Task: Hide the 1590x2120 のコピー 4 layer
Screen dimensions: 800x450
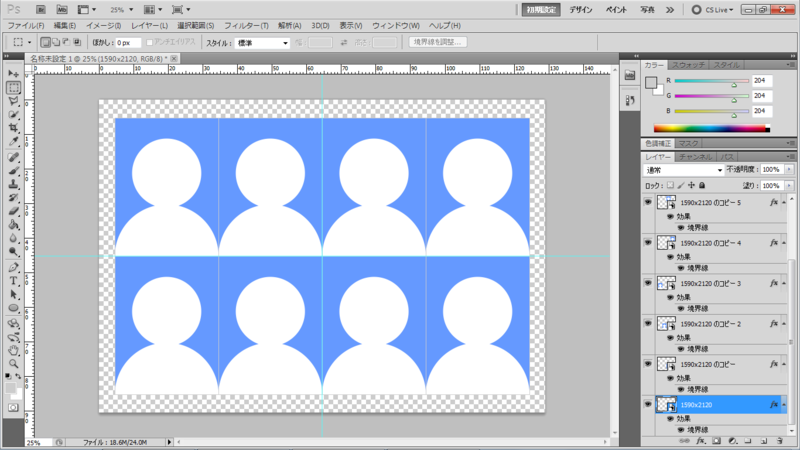Action: [x=648, y=243]
